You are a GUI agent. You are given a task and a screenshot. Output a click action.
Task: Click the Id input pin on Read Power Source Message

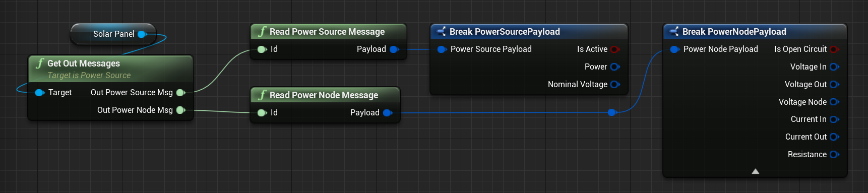262,49
